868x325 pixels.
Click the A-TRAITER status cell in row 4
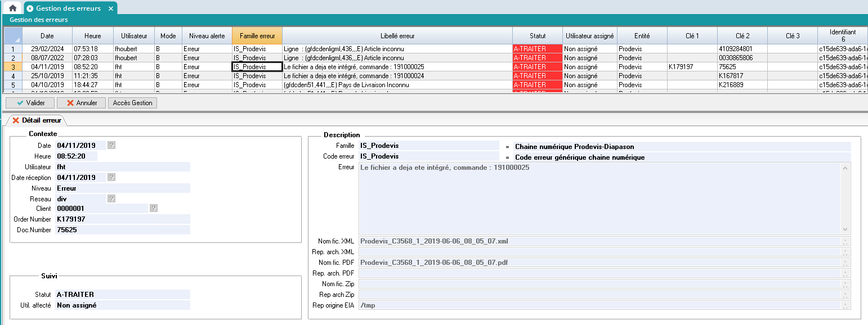click(537, 76)
